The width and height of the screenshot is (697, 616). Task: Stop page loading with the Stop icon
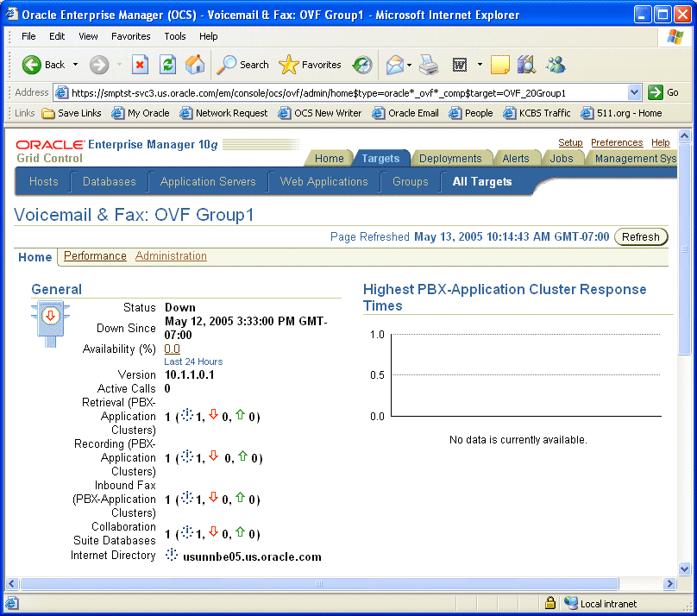point(141,65)
